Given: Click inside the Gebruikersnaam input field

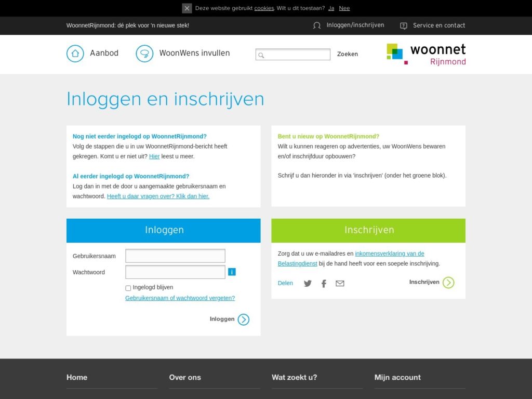Looking at the screenshot, I should 175,255.
